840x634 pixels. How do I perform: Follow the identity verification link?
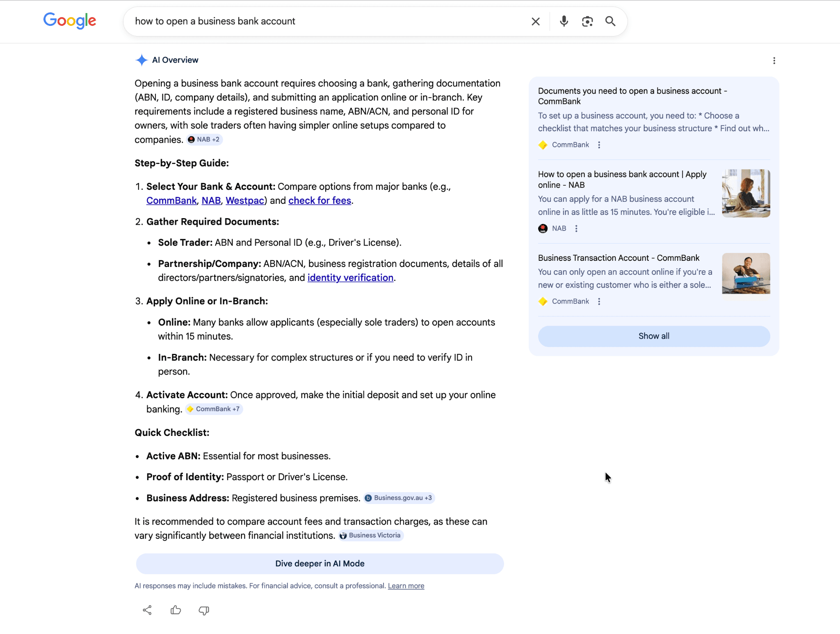[350, 278]
